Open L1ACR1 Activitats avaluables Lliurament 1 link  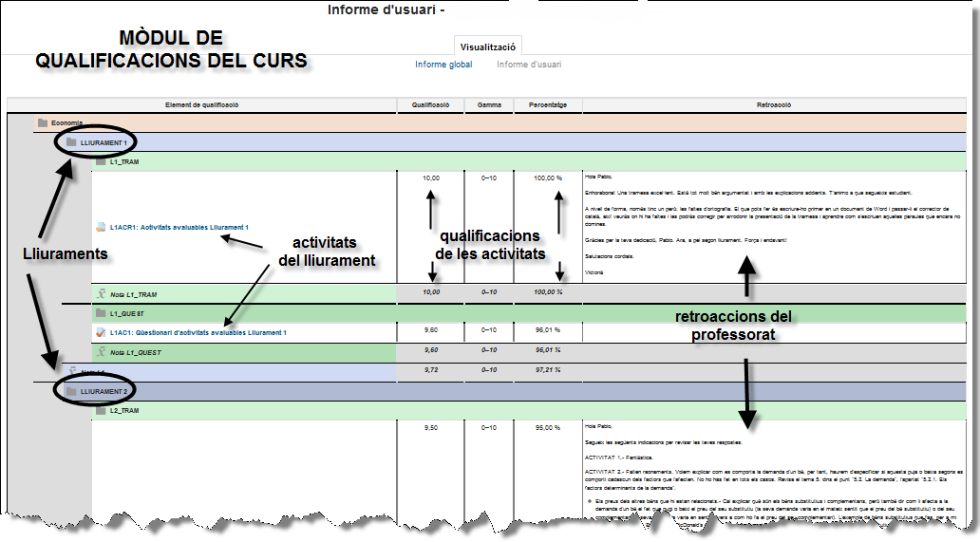(179, 228)
